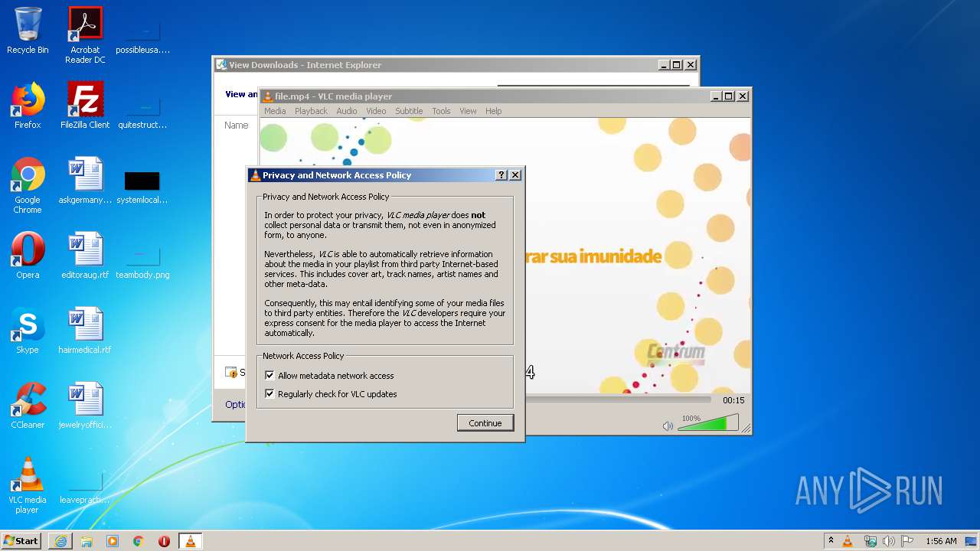
Task: Open the VLC Tools menu
Action: pos(441,111)
